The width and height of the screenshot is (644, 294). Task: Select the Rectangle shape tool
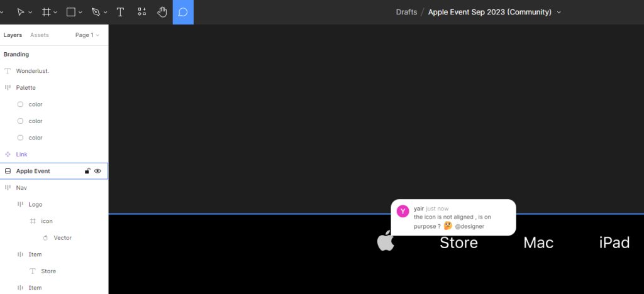pos(71,12)
